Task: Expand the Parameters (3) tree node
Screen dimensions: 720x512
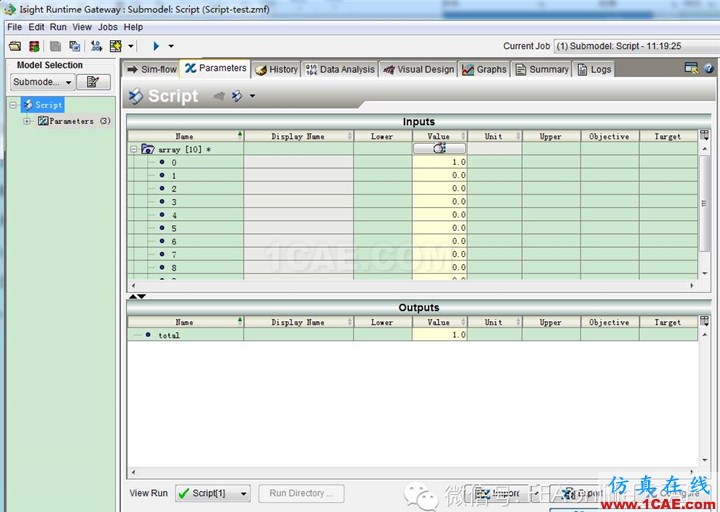Action: pos(28,121)
